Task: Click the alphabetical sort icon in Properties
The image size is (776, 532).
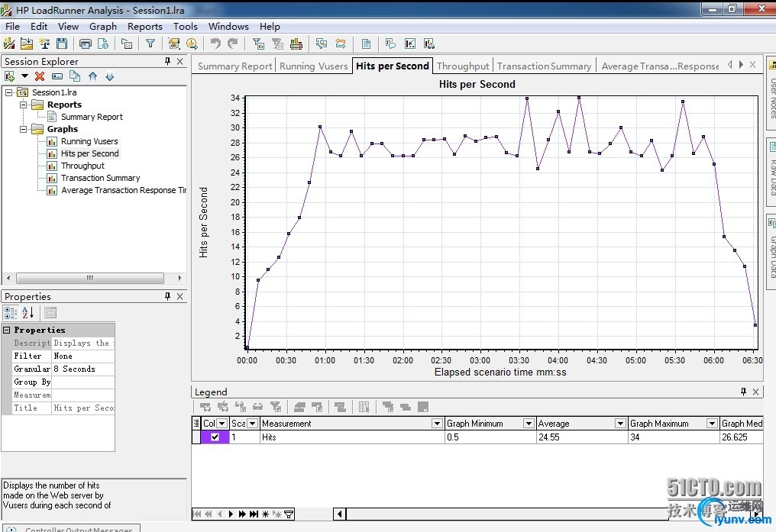Action: (28, 312)
